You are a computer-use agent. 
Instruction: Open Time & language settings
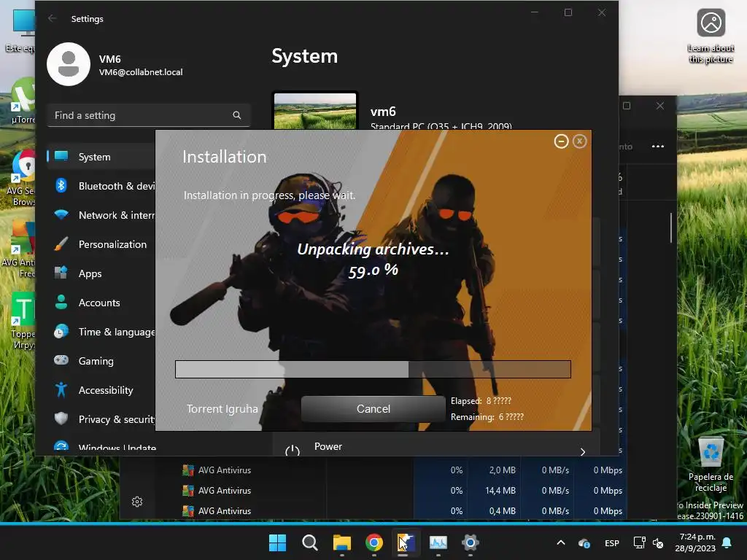tap(101, 332)
